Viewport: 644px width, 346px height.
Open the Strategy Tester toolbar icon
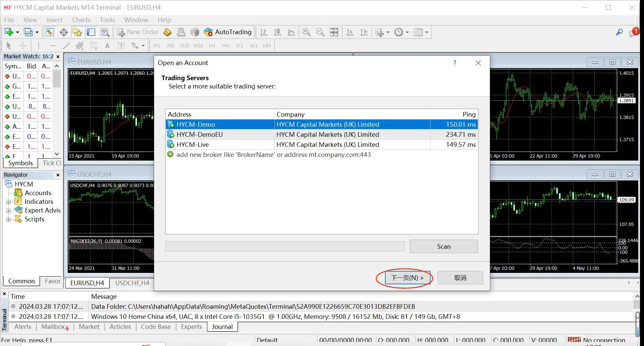tap(105, 32)
